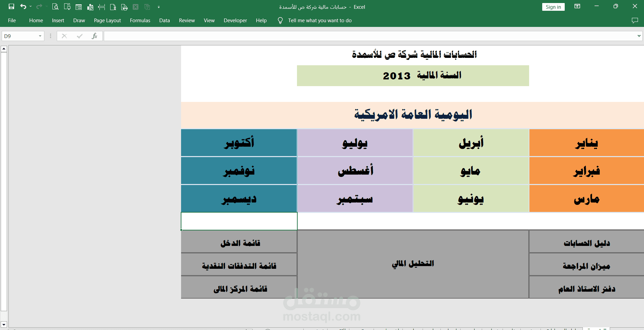The width and height of the screenshot is (644, 330).
Task: Click the document with certificate ribbon icon
Action: pyautogui.click(x=113, y=7)
